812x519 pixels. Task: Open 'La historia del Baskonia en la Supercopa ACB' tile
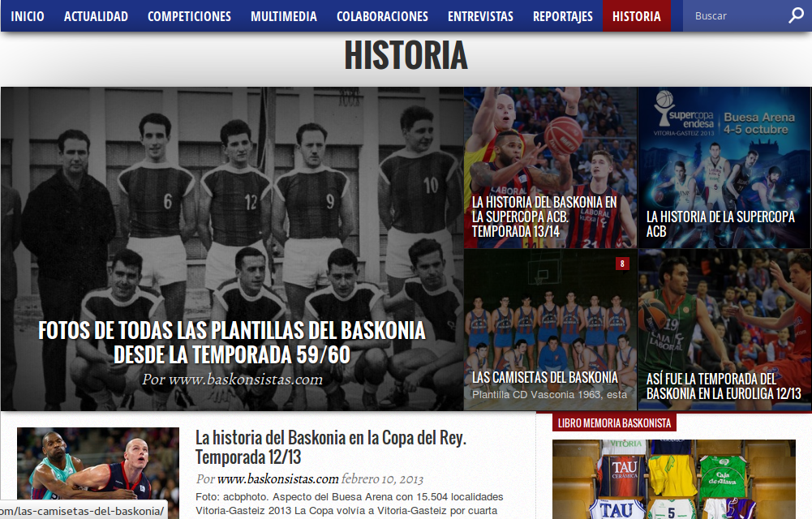[544, 217]
